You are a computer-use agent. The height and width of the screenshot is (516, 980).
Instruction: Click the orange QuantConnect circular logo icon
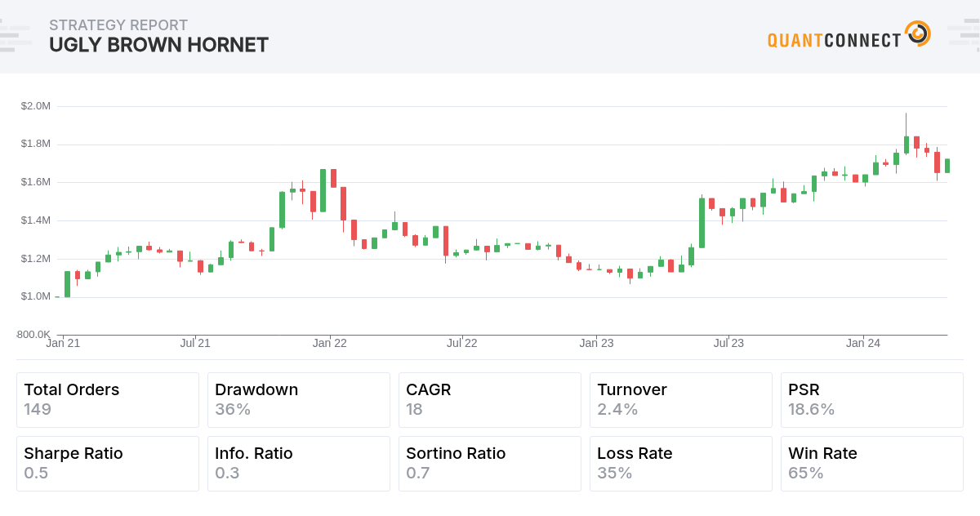(x=918, y=34)
